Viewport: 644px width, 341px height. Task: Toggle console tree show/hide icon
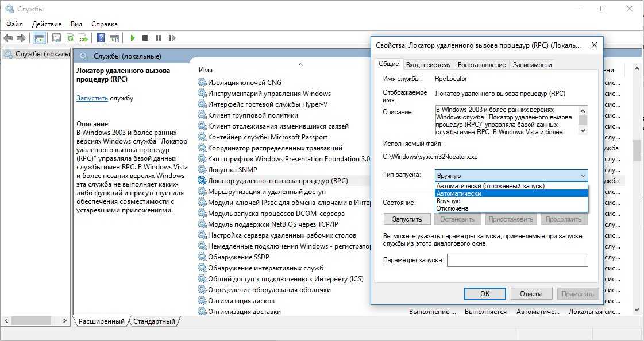pyautogui.click(x=40, y=38)
